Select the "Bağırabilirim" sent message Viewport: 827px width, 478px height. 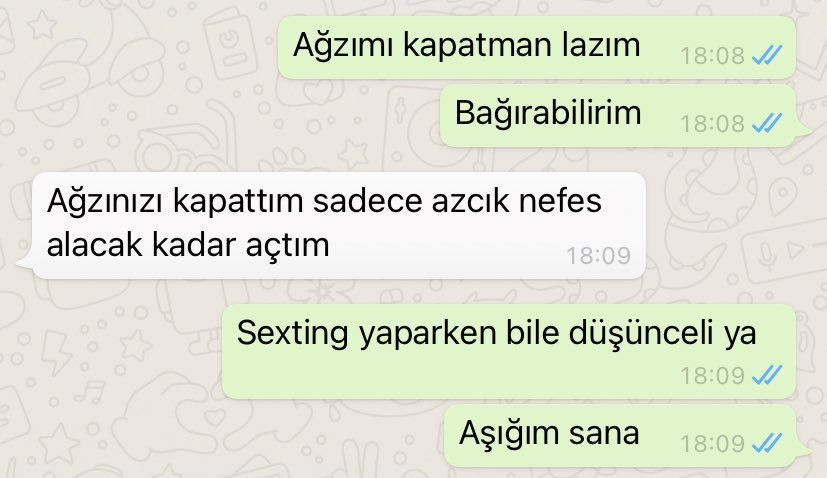tap(618, 116)
